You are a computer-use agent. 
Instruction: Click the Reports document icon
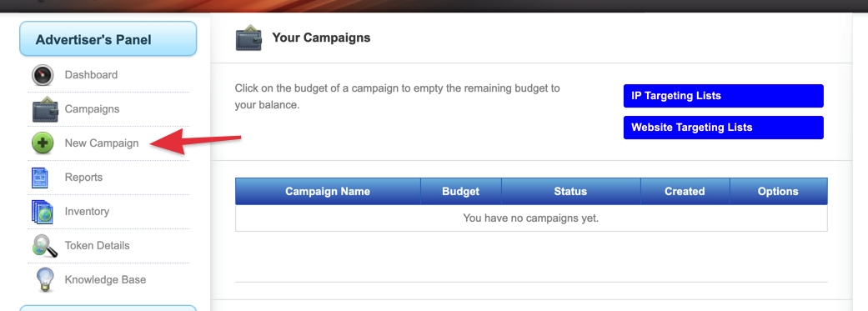pos(40,178)
